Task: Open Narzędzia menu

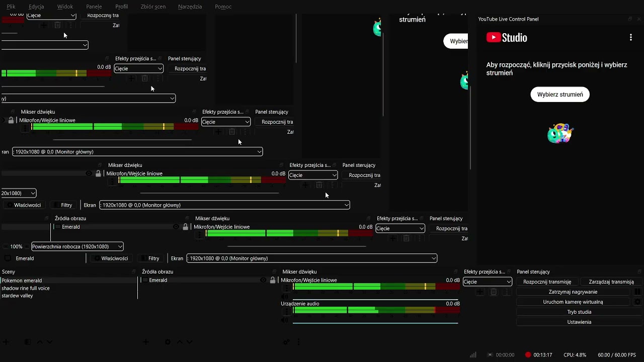Action: [x=190, y=7]
